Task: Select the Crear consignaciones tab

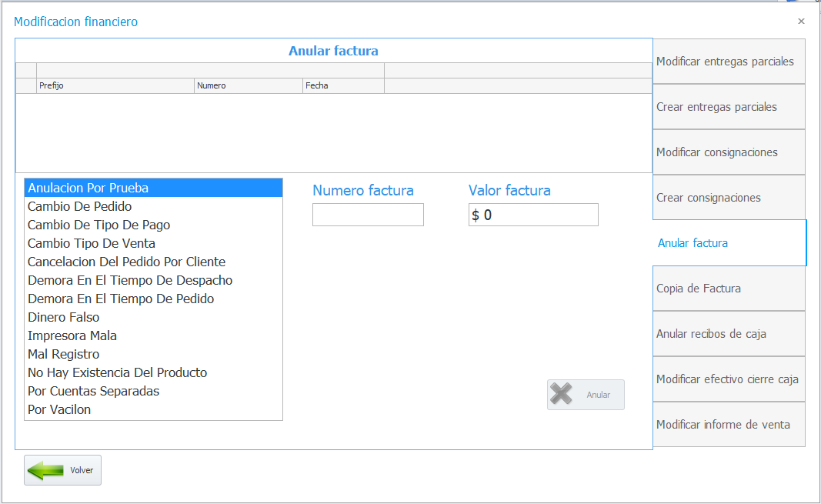Action: click(729, 197)
